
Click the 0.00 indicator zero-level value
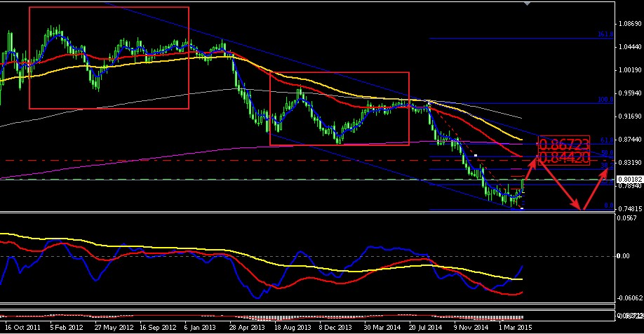pos(624,256)
